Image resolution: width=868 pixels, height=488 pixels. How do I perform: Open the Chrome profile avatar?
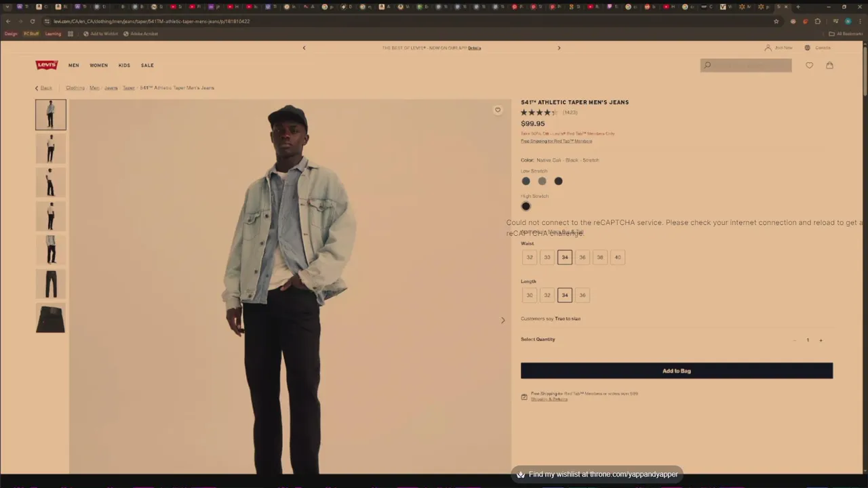tap(848, 21)
